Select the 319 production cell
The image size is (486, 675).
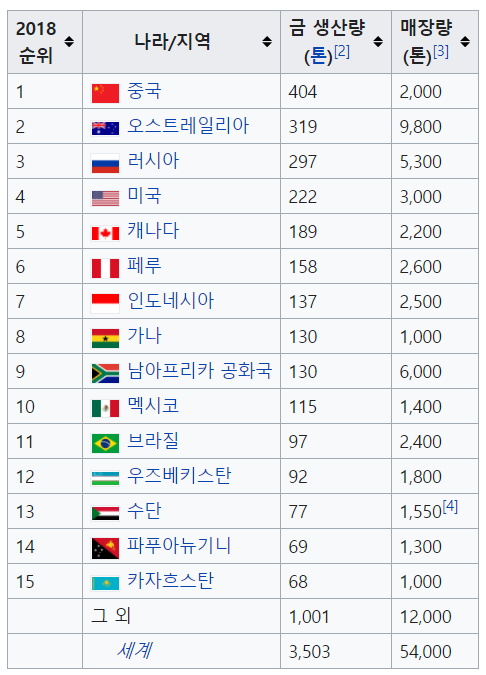[x=336, y=127]
